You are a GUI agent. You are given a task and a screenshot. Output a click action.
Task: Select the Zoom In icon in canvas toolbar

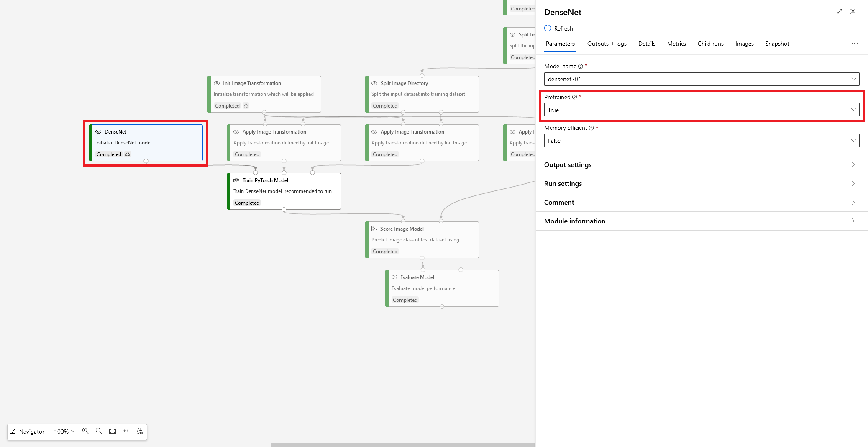[85, 431]
